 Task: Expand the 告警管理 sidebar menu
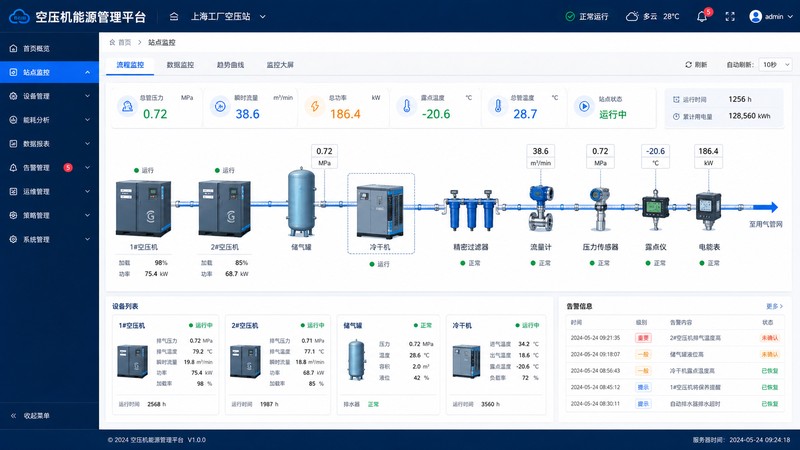[x=49, y=167]
